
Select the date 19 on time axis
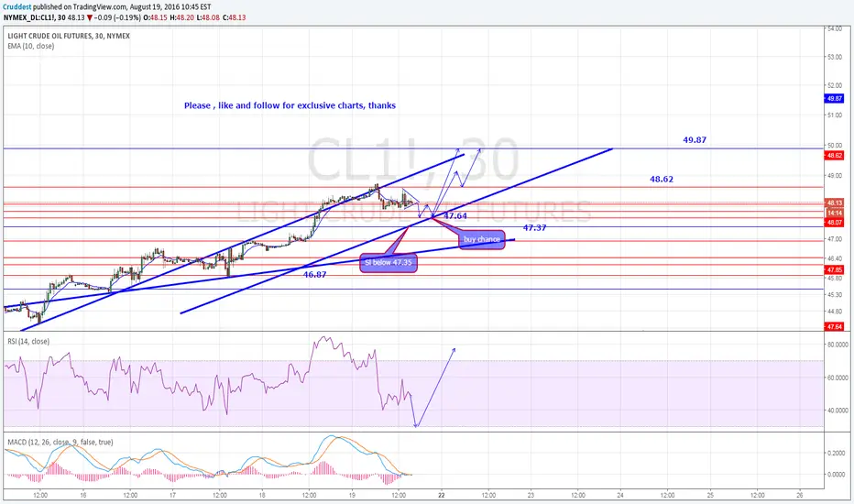[x=353, y=495]
